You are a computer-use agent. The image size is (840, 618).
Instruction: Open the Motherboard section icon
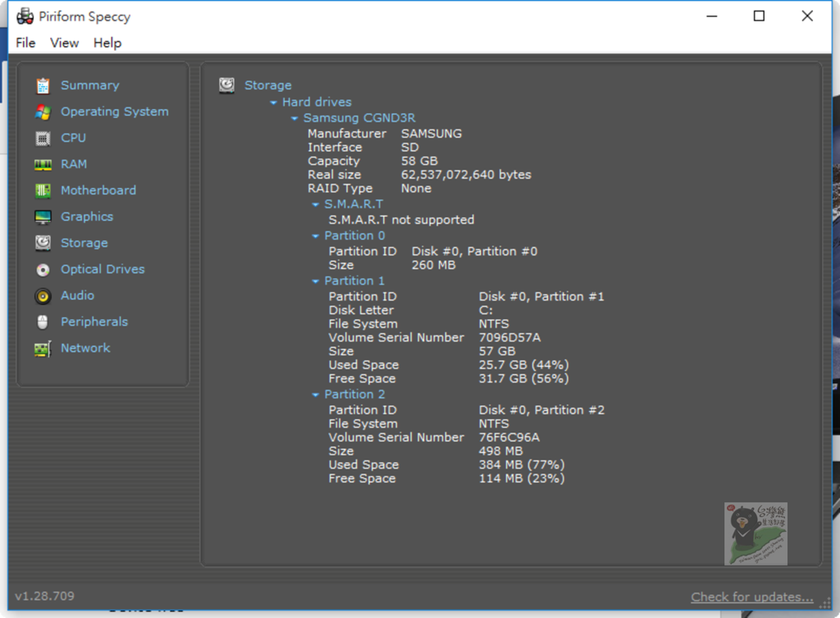43,190
